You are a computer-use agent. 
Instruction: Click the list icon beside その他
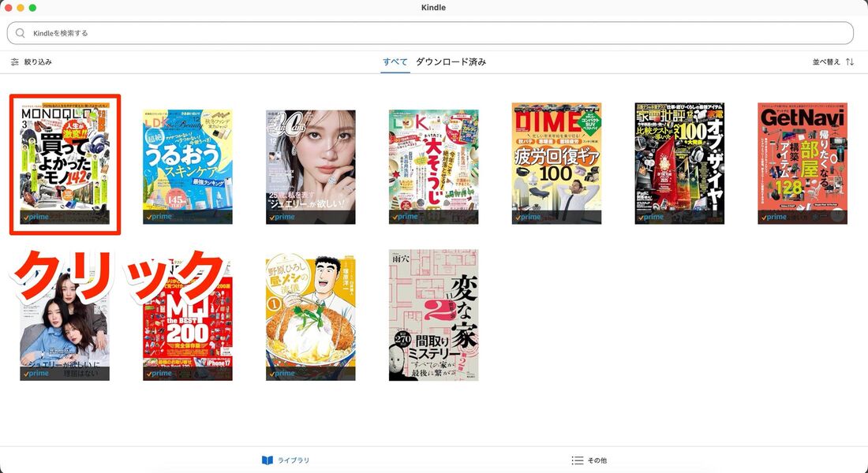[578, 460]
